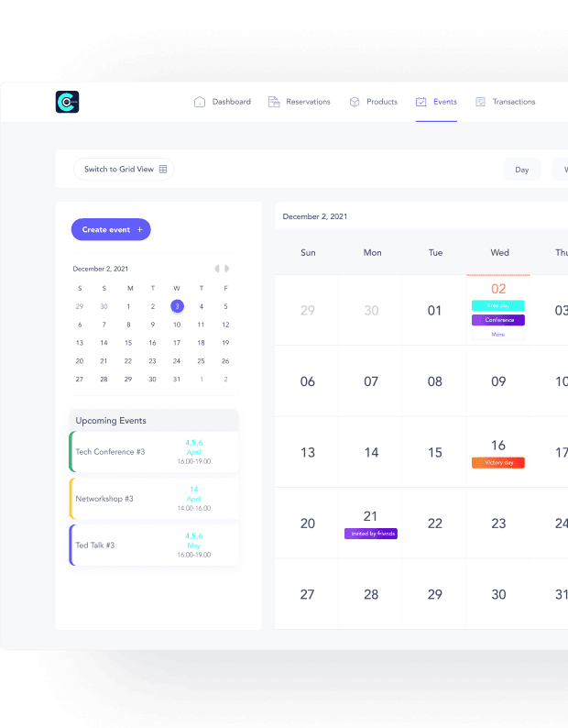Click the purple Invited by friends event
Image resolution: width=568 pixels, height=728 pixels.
[x=371, y=534]
